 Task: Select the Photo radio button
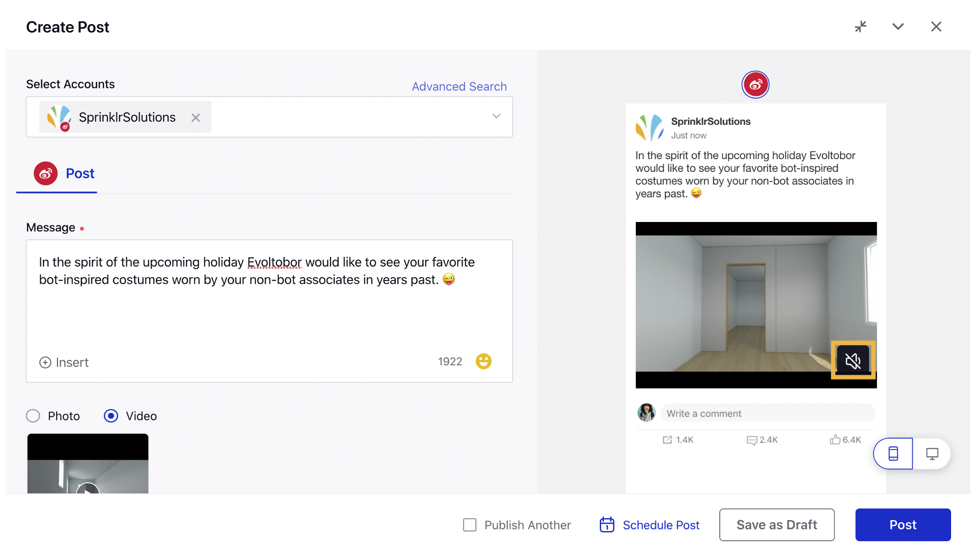32,416
